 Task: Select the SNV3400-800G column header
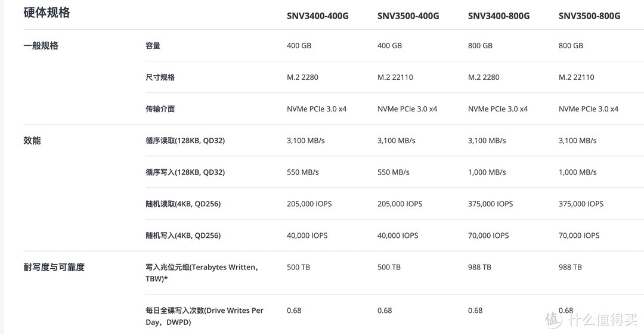point(499,16)
